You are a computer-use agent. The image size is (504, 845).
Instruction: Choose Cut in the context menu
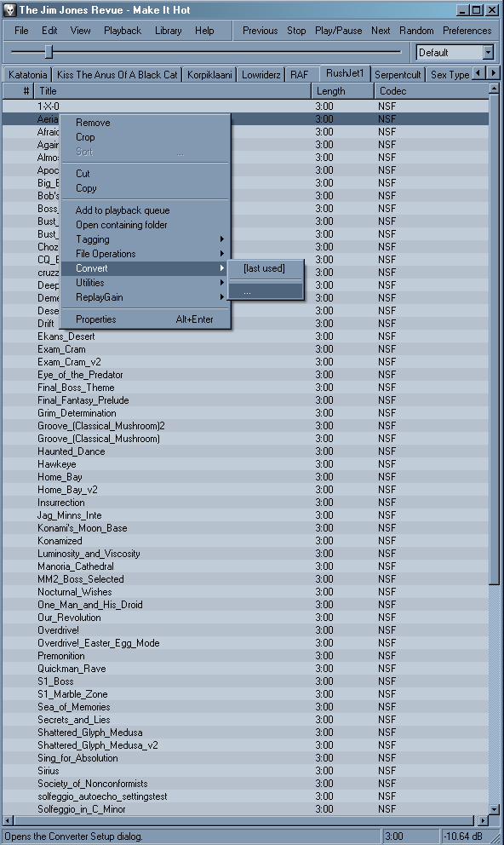tap(146, 174)
